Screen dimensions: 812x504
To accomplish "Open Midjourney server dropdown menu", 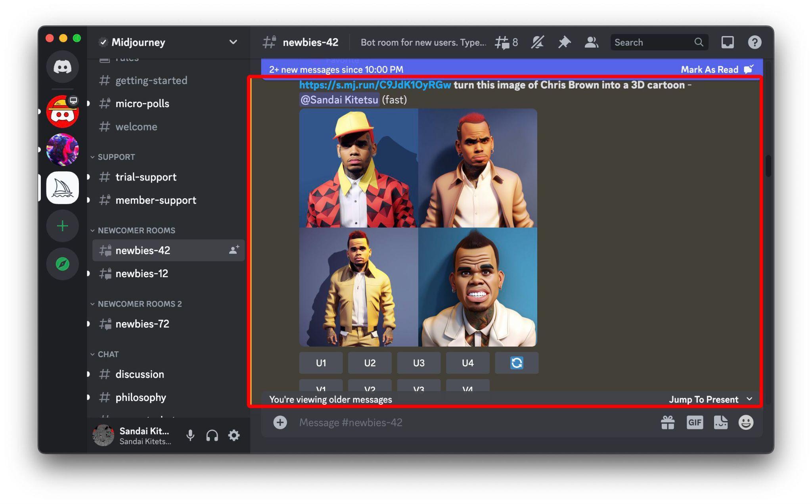I will (x=233, y=42).
